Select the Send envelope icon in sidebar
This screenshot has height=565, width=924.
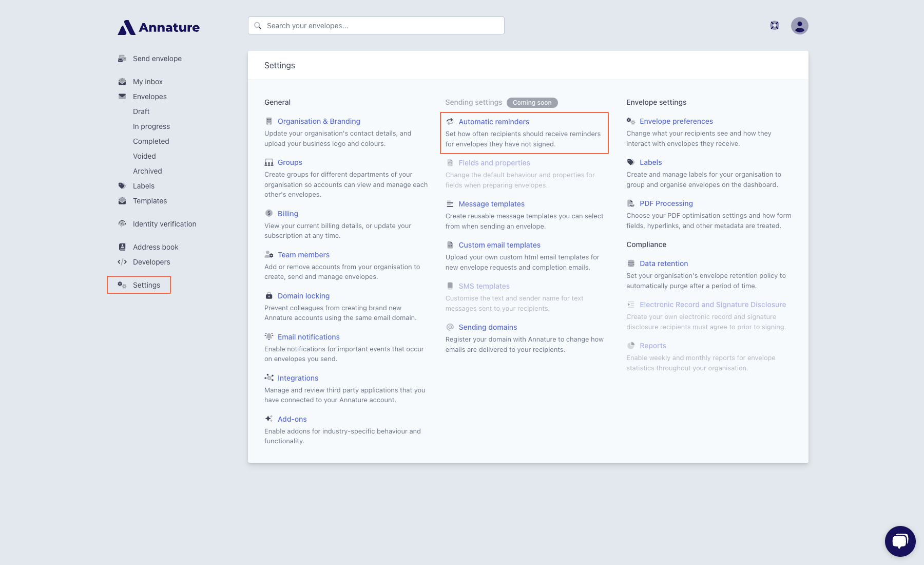(x=122, y=59)
